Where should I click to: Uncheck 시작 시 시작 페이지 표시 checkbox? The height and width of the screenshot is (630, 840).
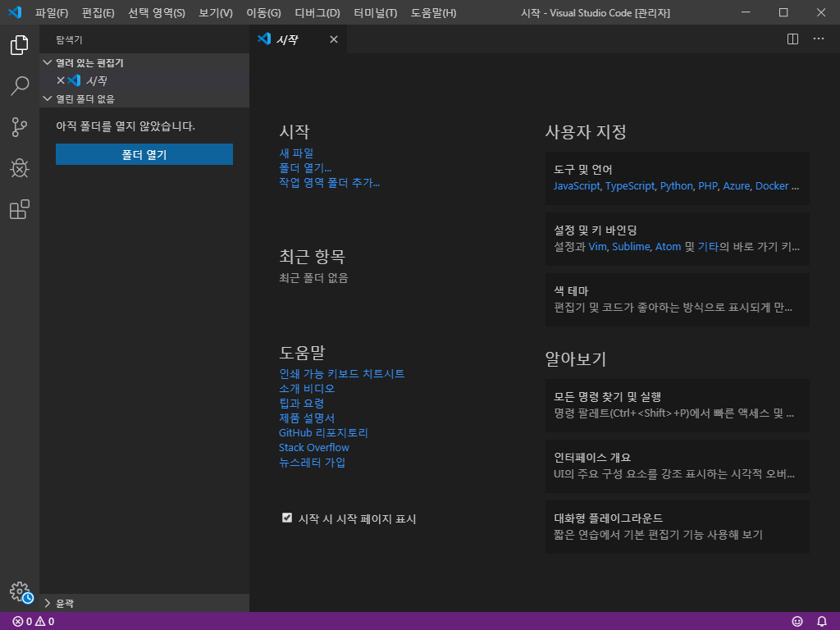[287, 518]
